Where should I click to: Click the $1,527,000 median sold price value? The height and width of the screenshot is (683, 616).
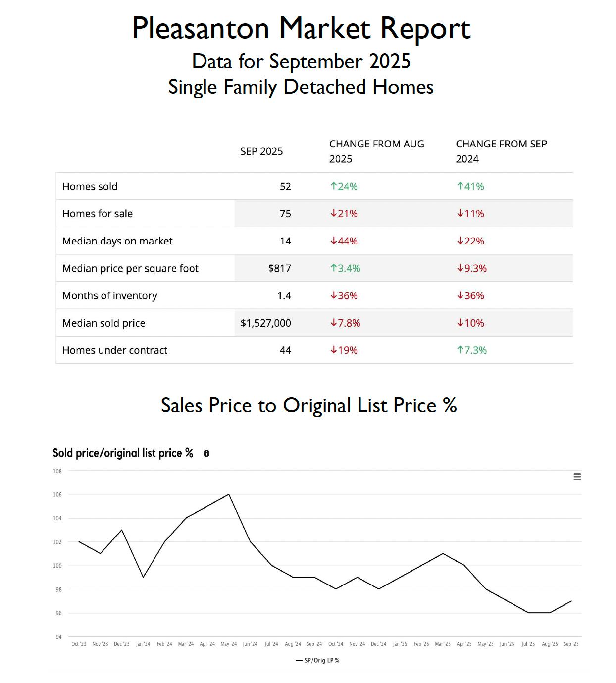click(265, 323)
